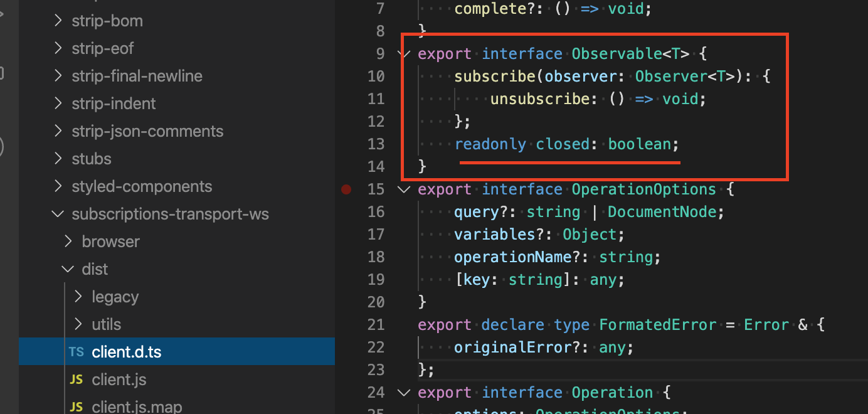
Task: Click the 'interface' keyword on line 15
Action: coord(522,189)
